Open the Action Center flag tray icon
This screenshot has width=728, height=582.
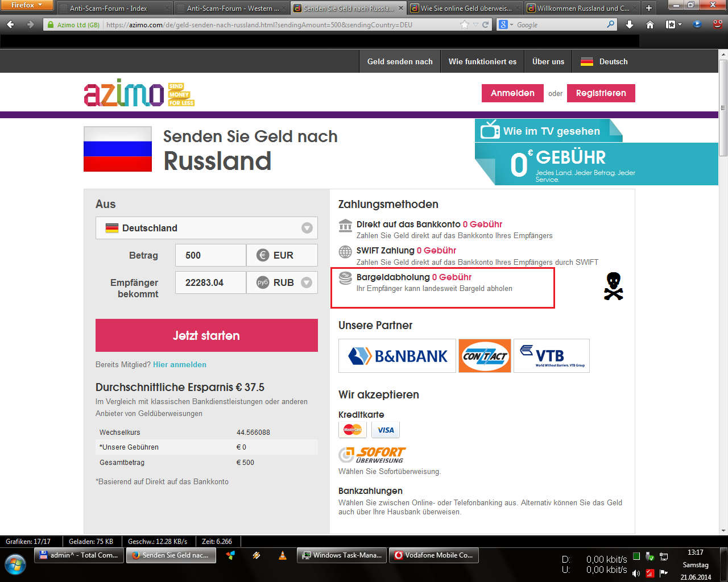click(x=664, y=573)
